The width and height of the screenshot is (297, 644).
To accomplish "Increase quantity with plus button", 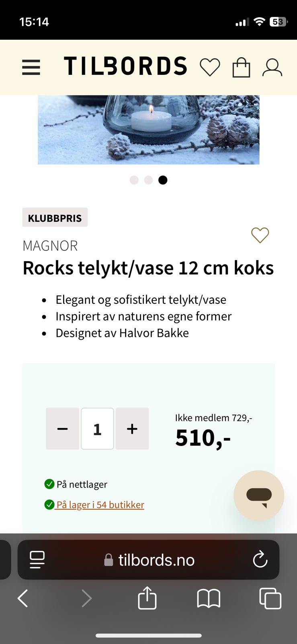I will 132,429.
